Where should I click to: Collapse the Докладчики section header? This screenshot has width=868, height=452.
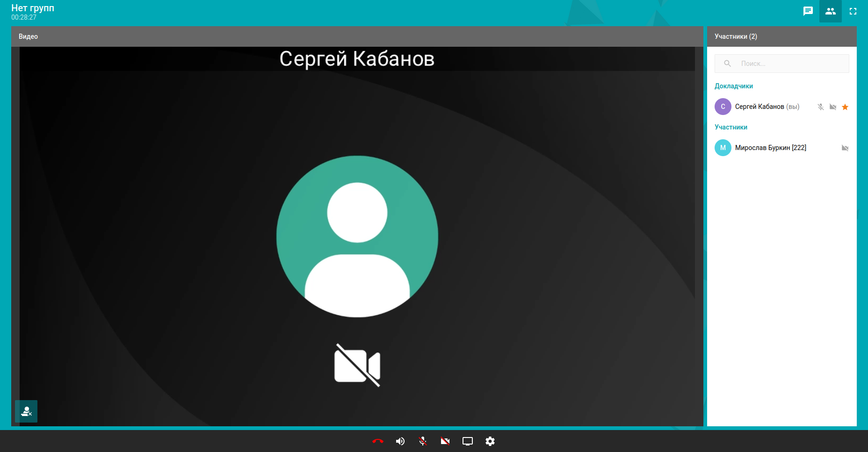(x=733, y=86)
